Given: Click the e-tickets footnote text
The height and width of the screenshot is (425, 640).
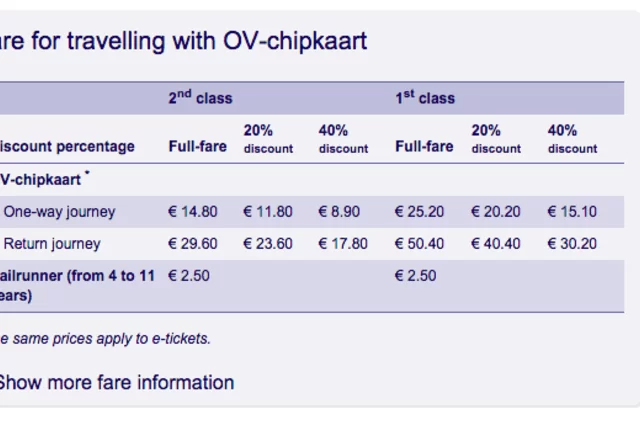Looking at the screenshot, I should (105, 339).
